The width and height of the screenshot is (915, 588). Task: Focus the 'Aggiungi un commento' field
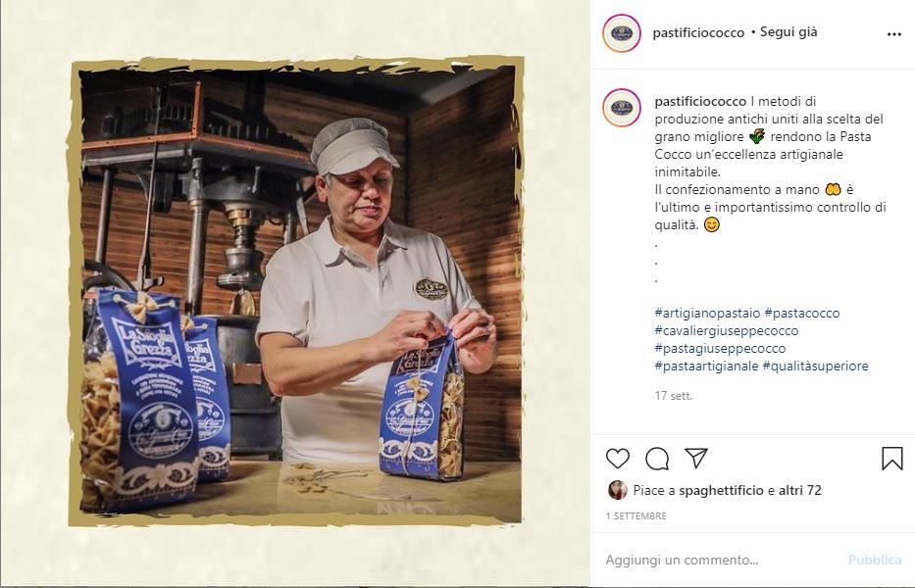tap(724, 560)
